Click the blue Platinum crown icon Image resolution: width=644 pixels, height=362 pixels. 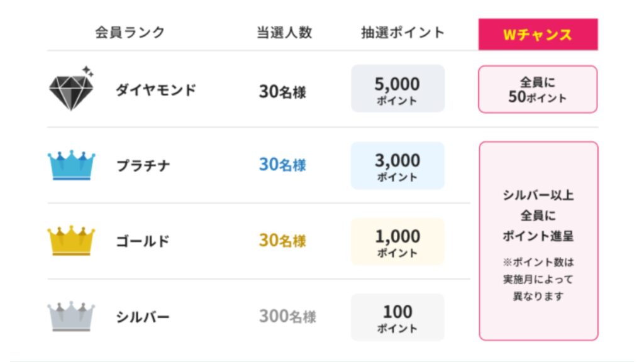pyautogui.click(x=71, y=165)
